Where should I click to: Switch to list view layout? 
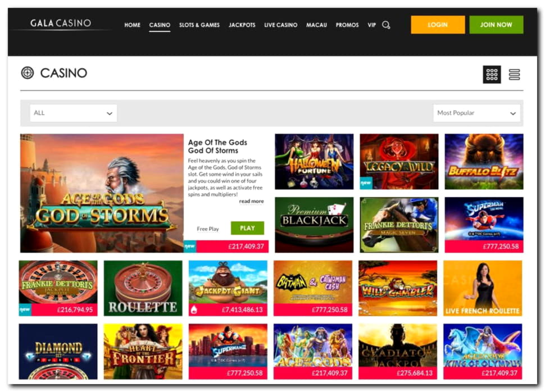(515, 74)
